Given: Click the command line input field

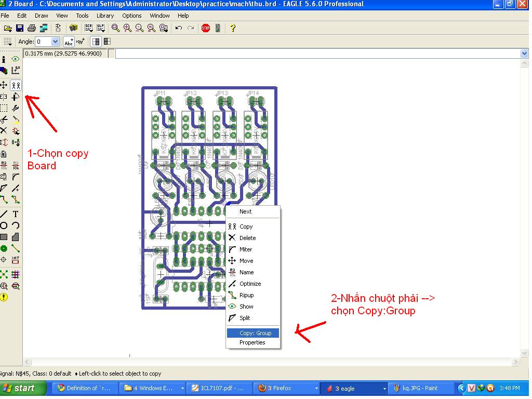Looking at the screenshot, I should [x=318, y=54].
